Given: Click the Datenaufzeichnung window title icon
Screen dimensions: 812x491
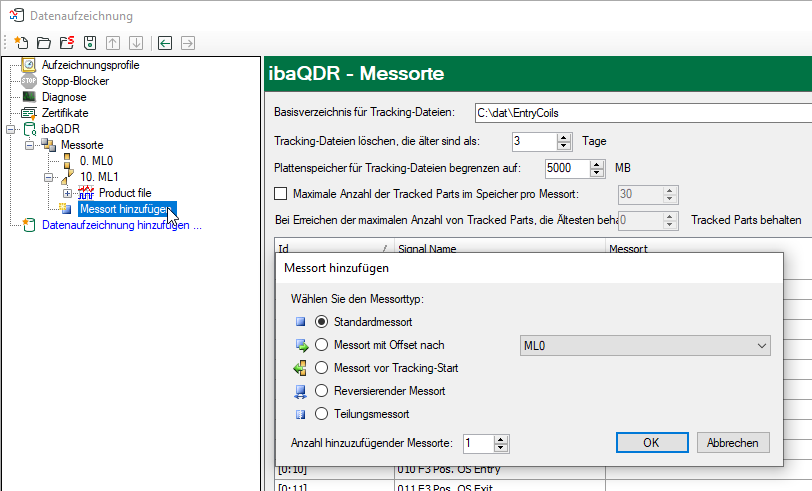Looking at the screenshot, I should click(17, 16).
